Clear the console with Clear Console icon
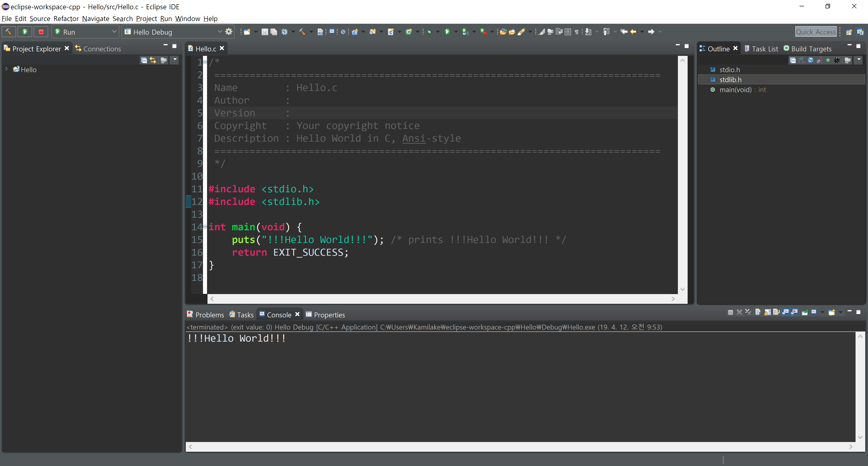Viewport: 868px width, 466px height. pyautogui.click(x=759, y=312)
